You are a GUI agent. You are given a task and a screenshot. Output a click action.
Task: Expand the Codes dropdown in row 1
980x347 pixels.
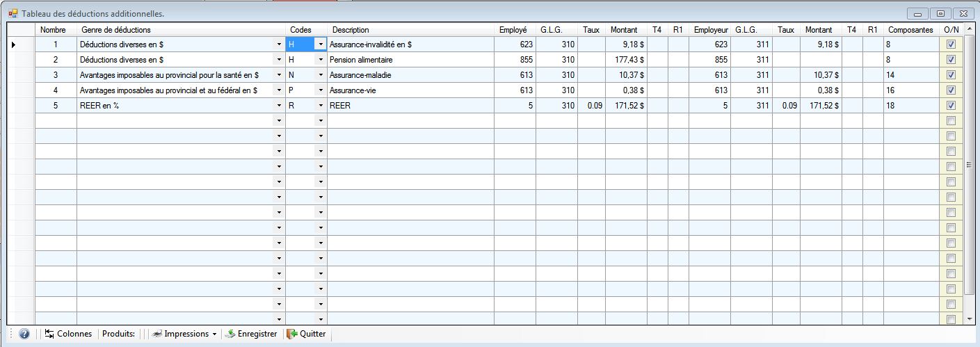[x=321, y=45]
